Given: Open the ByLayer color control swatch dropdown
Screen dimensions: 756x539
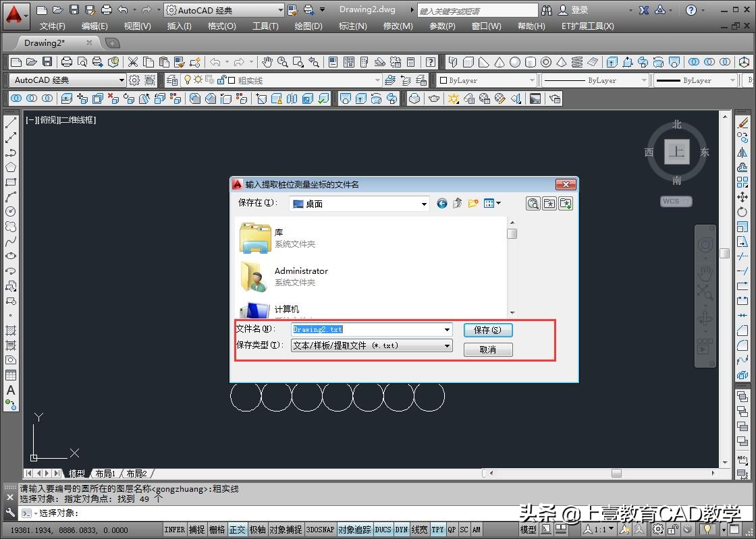Looking at the screenshot, I should point(532,80).
